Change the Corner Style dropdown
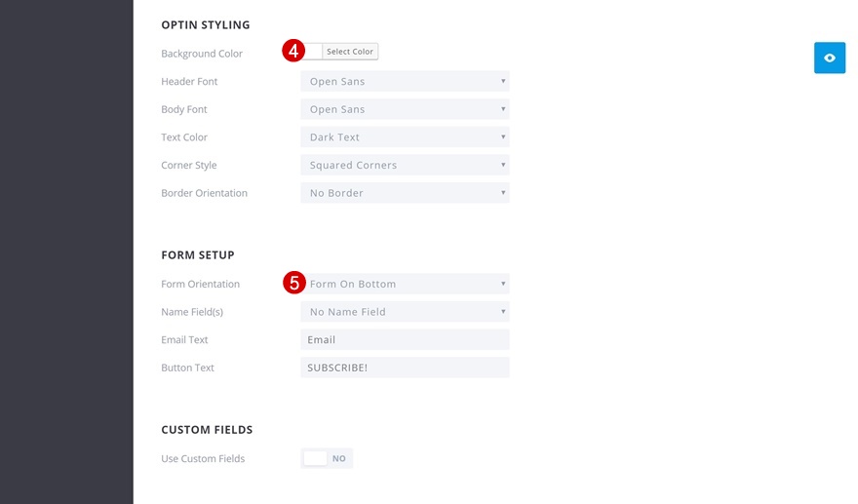The height and width of the screenshot is (504, 858). point(405,166)
